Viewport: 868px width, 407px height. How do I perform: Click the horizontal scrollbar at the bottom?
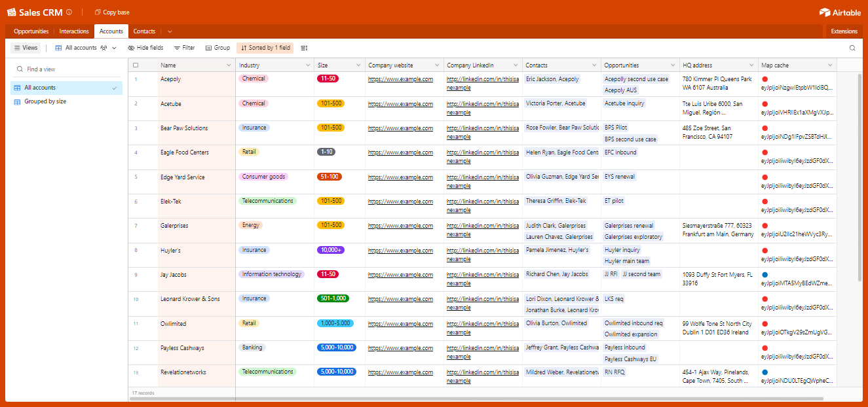point(476,398)
